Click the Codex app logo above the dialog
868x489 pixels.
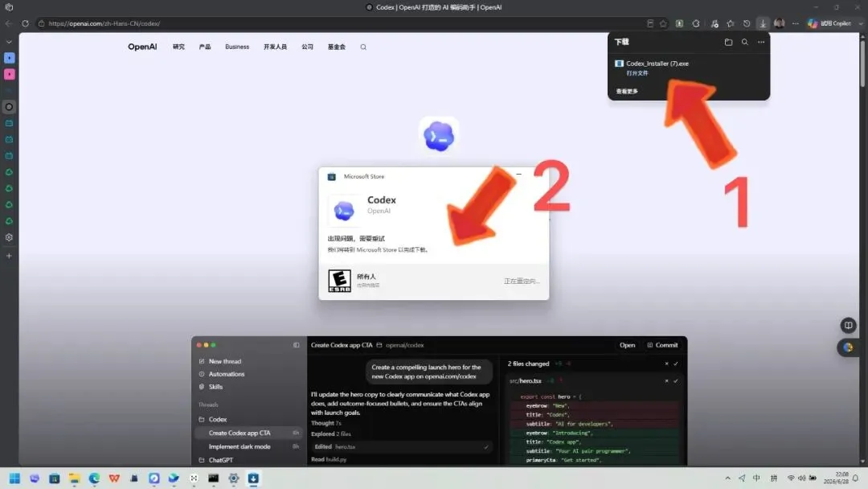(439, 136)
